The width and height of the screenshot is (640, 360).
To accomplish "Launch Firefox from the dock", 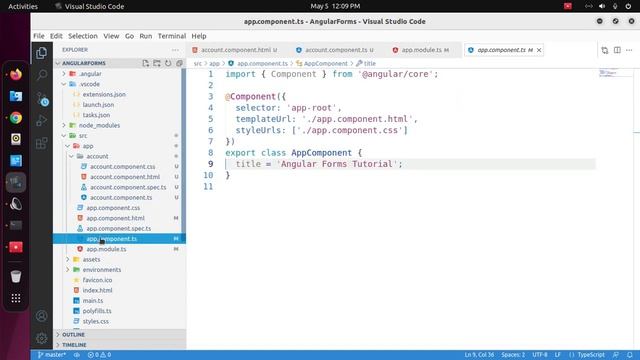I will [x=16, y=74].
